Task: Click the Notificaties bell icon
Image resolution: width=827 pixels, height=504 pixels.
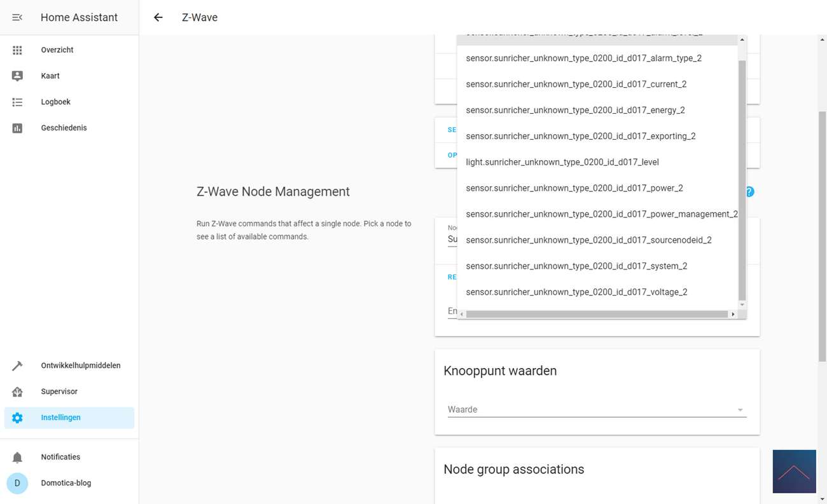Action: (x=17, y=457)
